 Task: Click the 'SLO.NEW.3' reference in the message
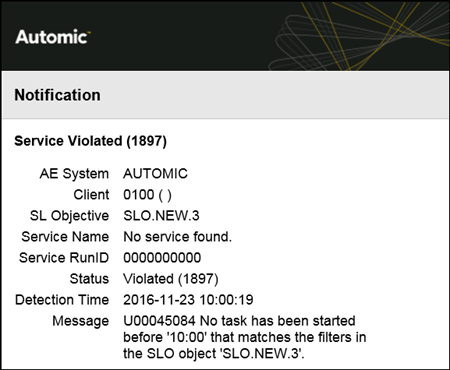(261, 353)
